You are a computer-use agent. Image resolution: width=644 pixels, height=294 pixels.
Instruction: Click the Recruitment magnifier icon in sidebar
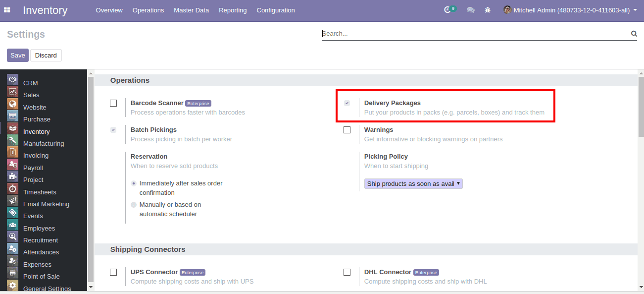click(12, 236)
